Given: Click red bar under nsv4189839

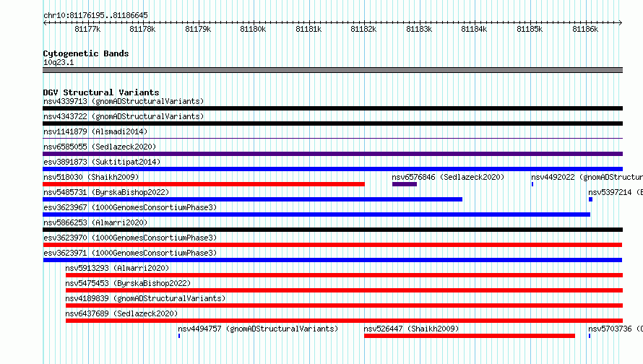Looking at the screenshot, I should [x=344, y=305].
